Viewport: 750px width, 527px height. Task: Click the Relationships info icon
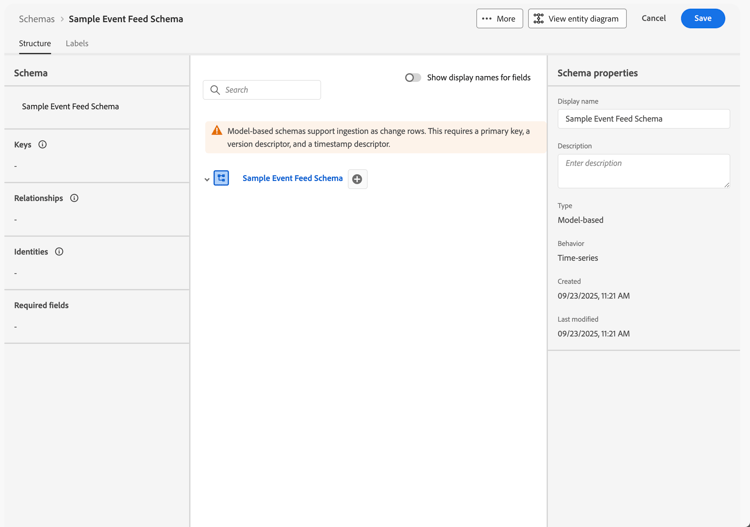74,198
